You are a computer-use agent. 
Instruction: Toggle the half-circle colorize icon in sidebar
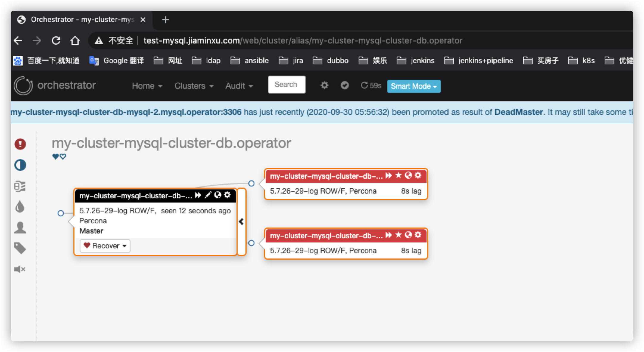click(x=20, y=165)
